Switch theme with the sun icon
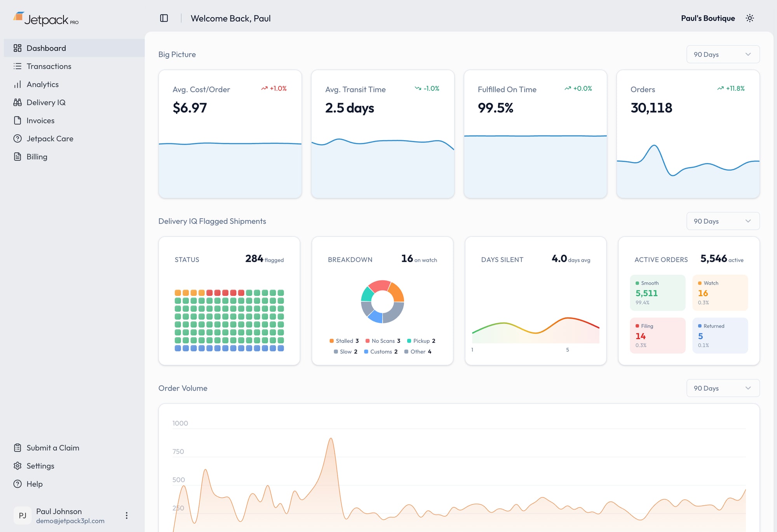The image size is (777, 532). [x=750, y=18]
